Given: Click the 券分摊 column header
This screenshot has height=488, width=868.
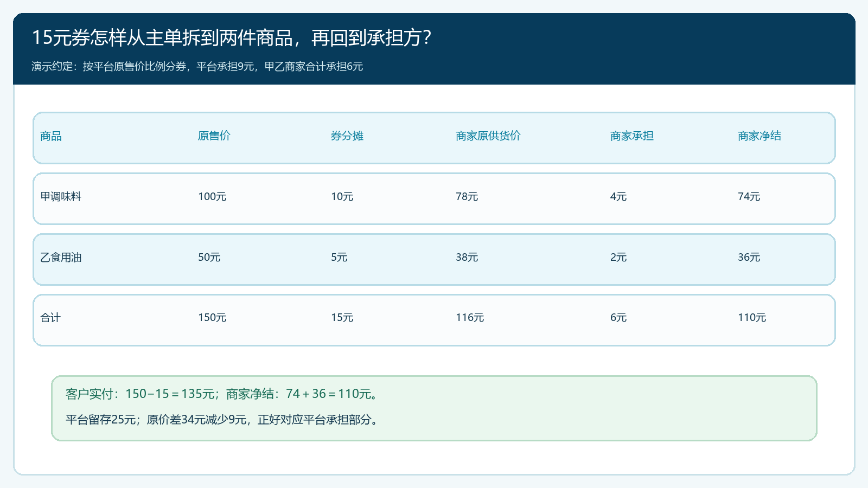Looking at the screenshot, I should coord(347,136).
